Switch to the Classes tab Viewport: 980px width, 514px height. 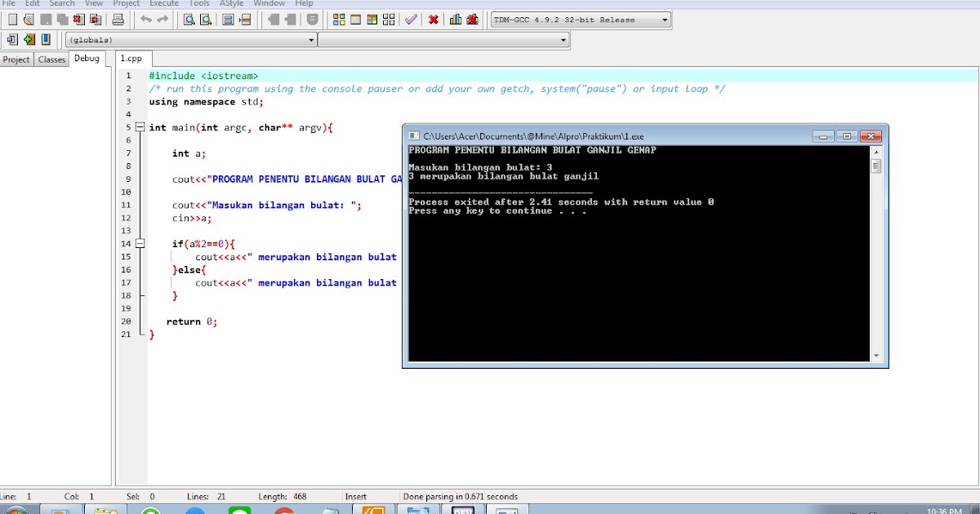(x=51, y=60)
